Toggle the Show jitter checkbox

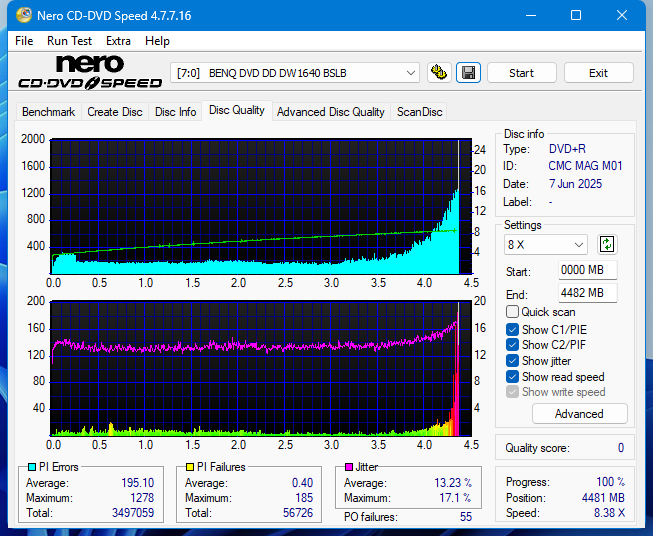pos(513,361)
